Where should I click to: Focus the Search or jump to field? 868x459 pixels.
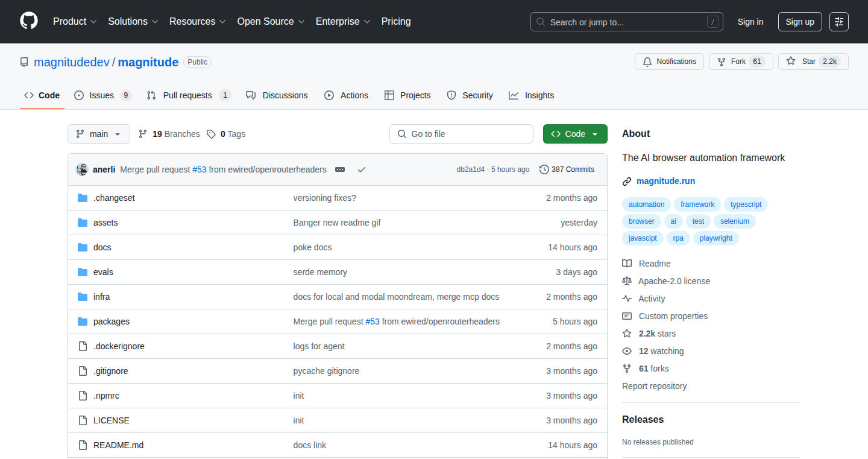point(627,22)
